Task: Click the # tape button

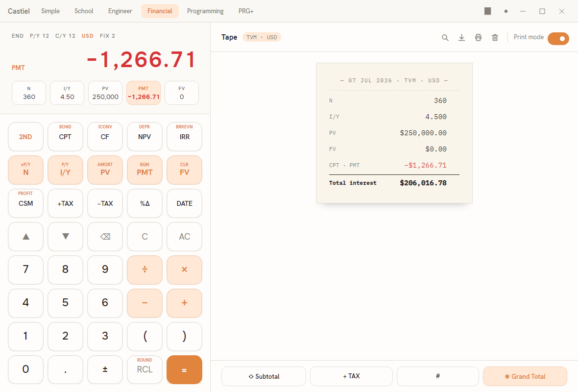Action: pyautogui.click(x=438, y=376)
